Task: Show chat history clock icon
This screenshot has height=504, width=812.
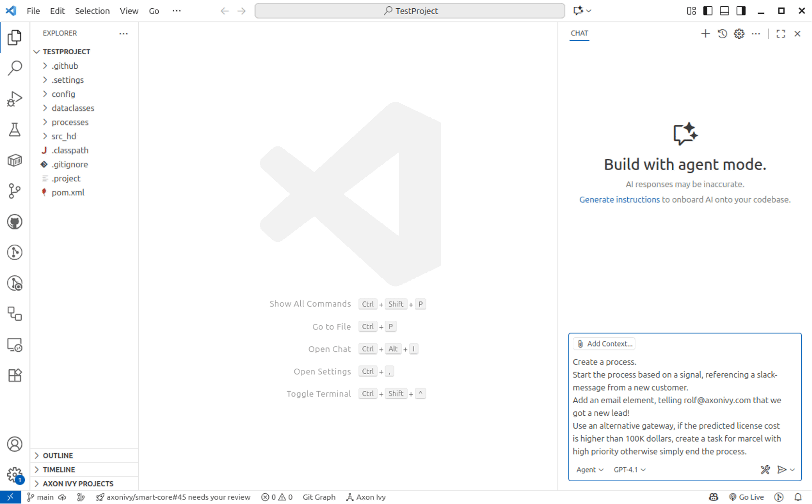Action: (722, 33)
